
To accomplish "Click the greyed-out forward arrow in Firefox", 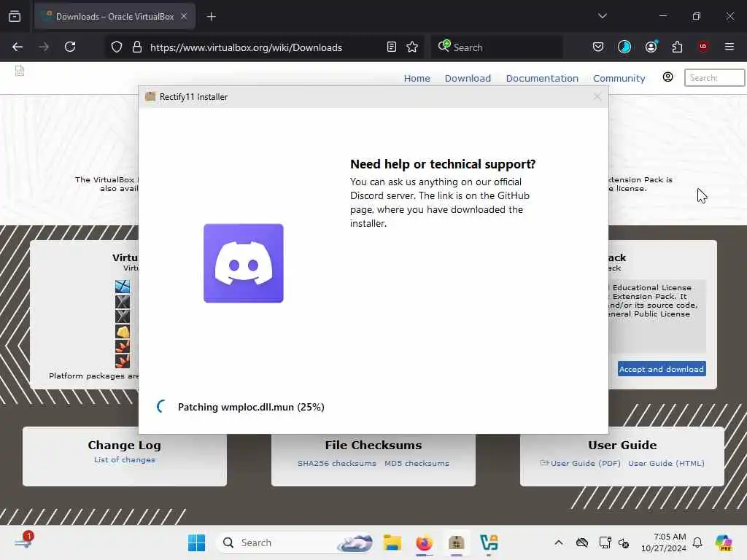I will pos(44,47).
